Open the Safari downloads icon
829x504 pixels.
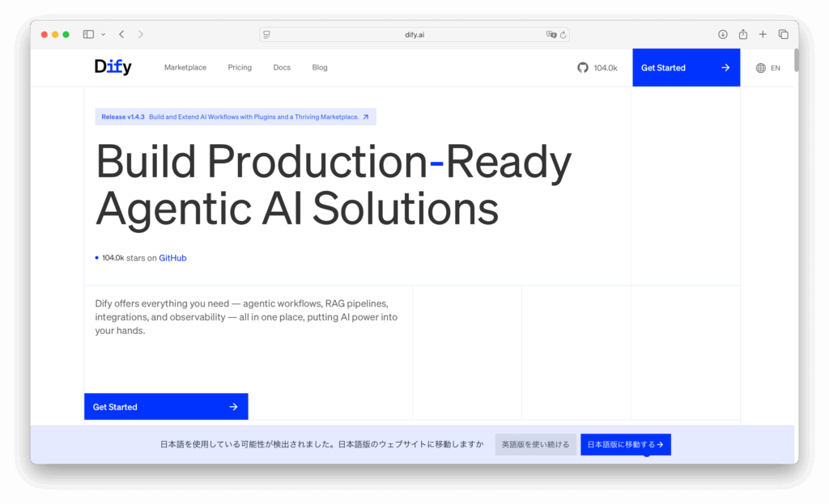click(723, 35)
